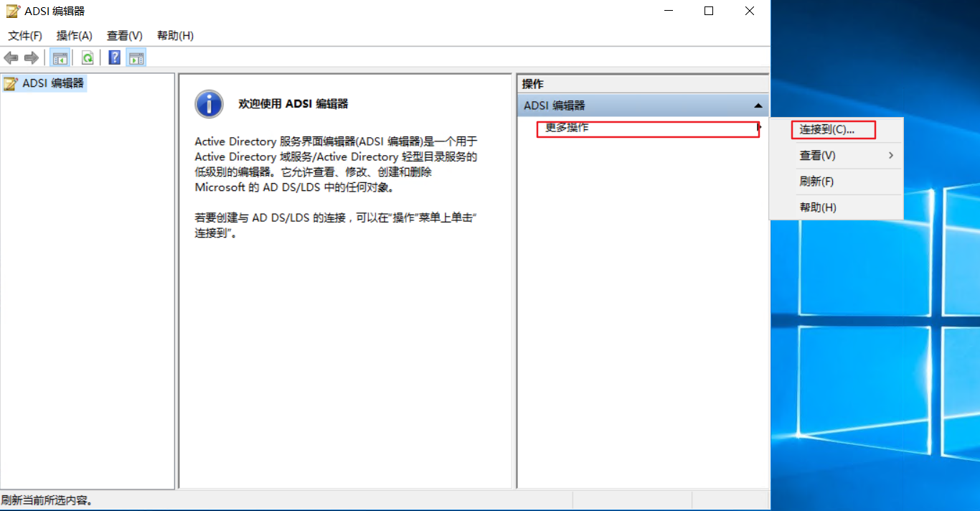Toggle show/hide action pane icon
Screen dimensions: 980x511
pyautogui.click(x=136, y=58)
